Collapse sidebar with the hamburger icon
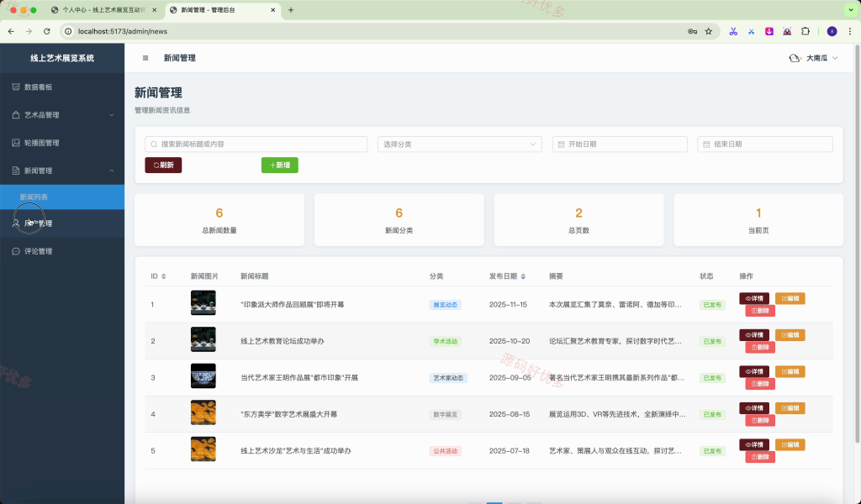The width and height of the screenshot is (861, 504). [145, 58]
